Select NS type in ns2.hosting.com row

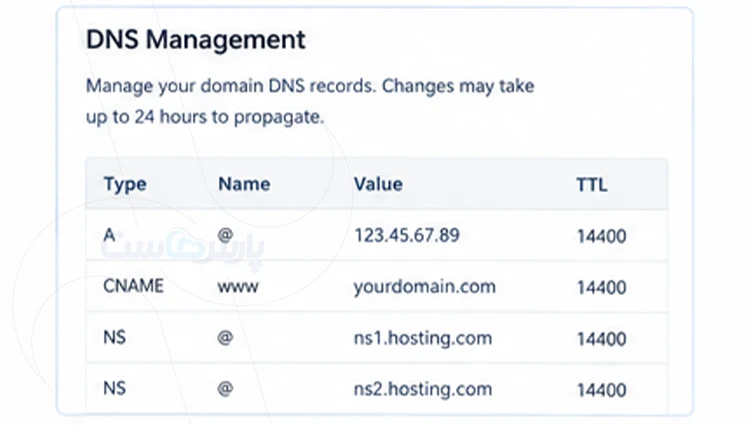click(x=115, y=388)
